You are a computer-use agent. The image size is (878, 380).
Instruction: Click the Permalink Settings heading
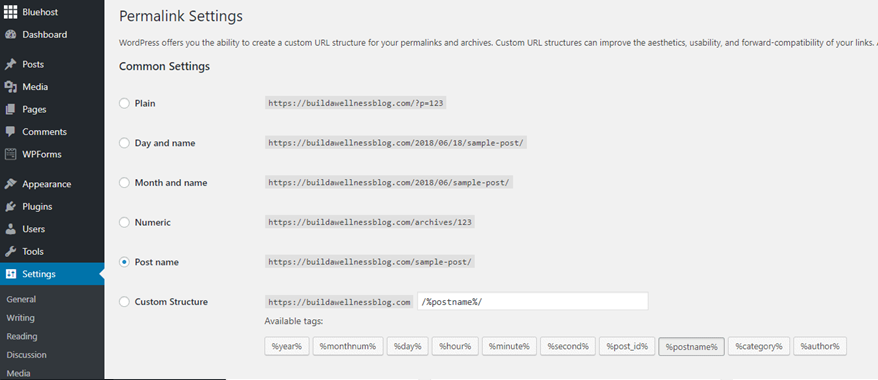tap(181, 16)
